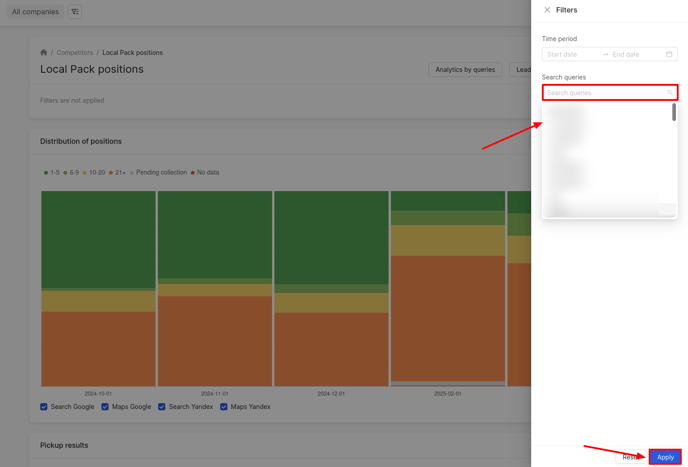Go to home via breadcrumb house icon

click(44, 52)
